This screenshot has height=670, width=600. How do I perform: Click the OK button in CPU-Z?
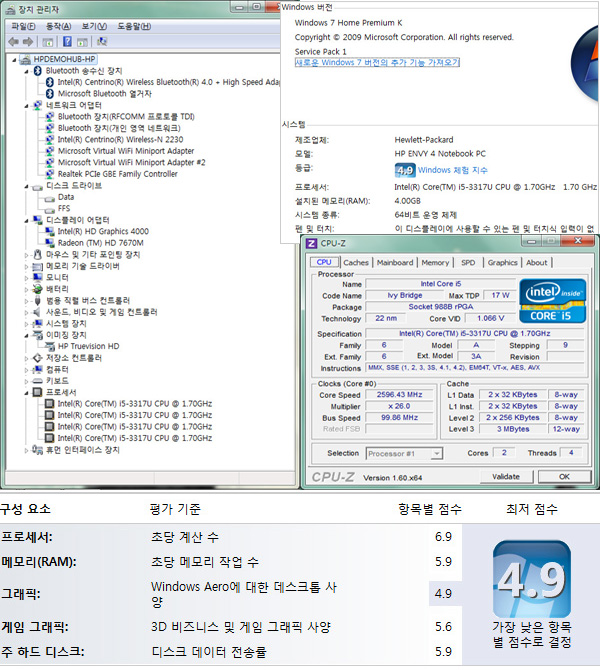pos(565,477)
